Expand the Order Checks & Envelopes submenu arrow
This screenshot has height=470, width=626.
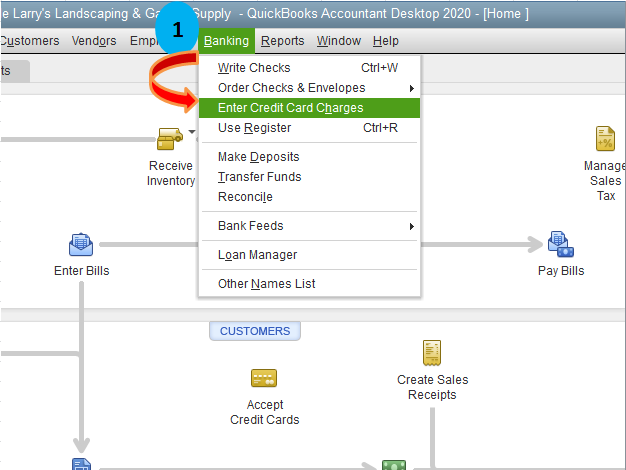pos(412,88)
